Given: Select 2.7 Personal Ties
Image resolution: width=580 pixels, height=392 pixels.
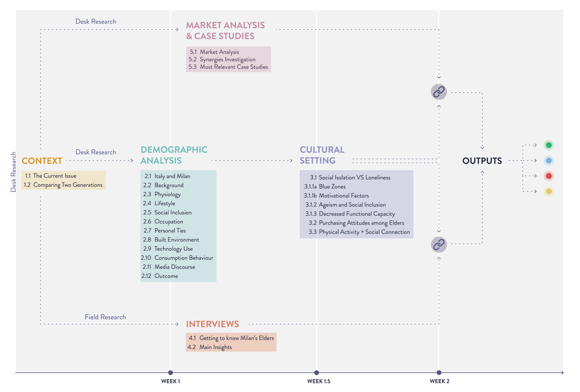Looking at the screenshot, I should pyautogui.click(x=164, y=230).
